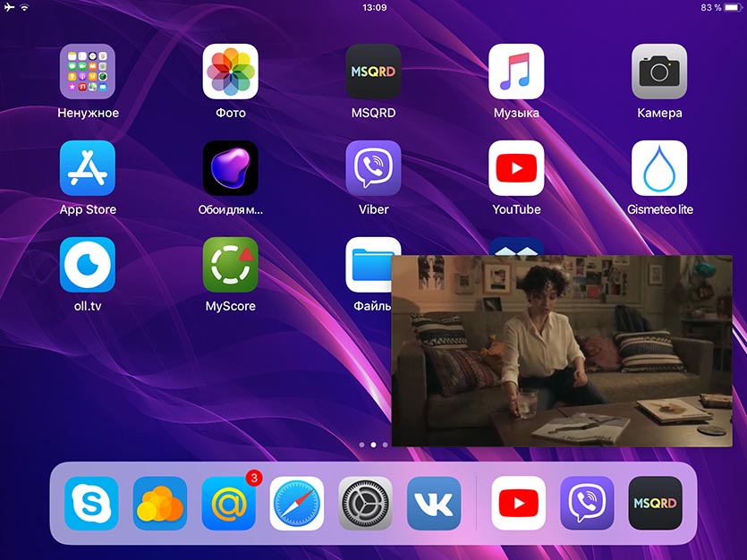Tap the first home screen page dot
The image size is (747, 560).
[361, 445]
